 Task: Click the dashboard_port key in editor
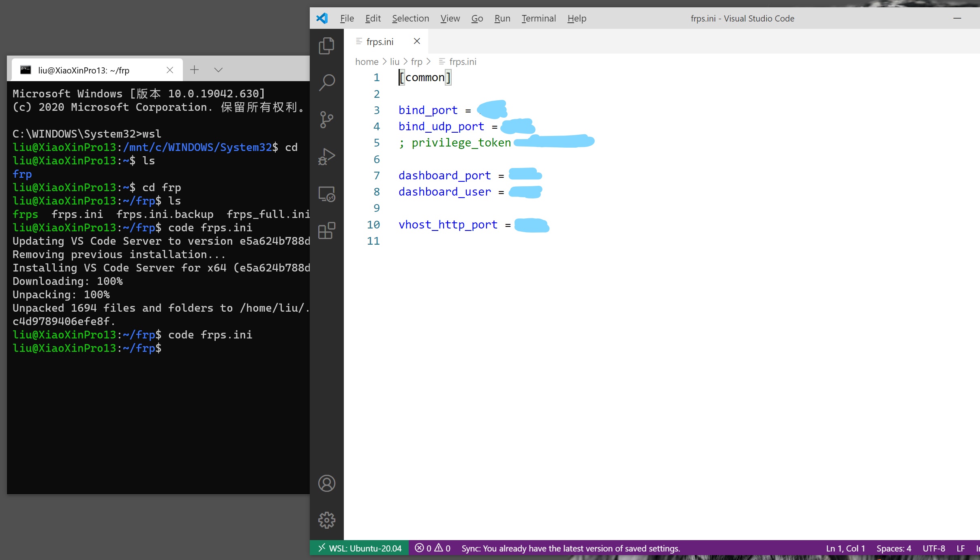click(444, 175)
